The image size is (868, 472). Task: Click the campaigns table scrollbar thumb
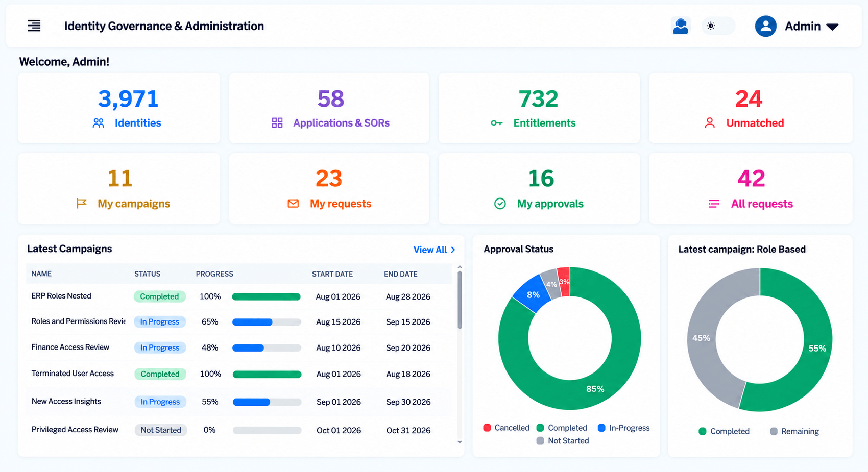pyautogui.click(x=460, y=300)
